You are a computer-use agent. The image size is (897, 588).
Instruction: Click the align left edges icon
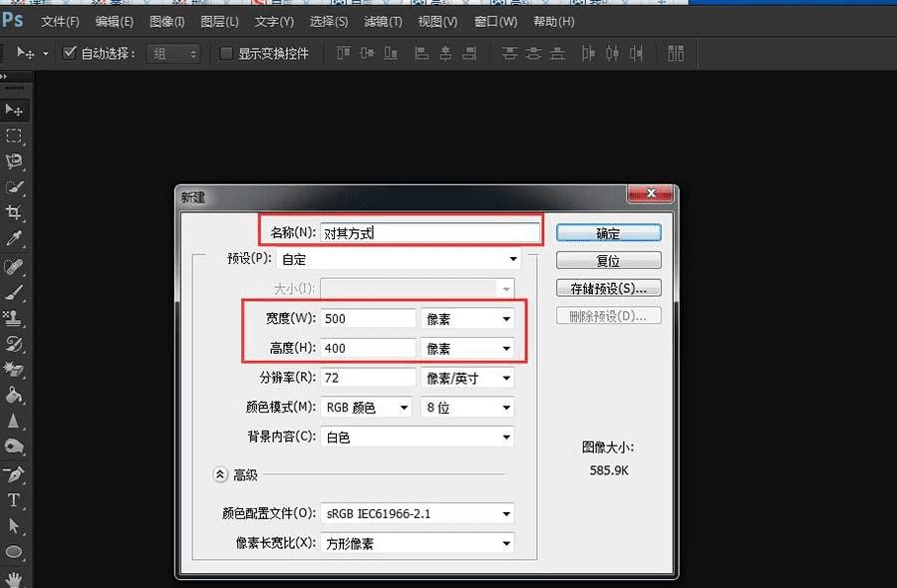(x=422, y=53)
